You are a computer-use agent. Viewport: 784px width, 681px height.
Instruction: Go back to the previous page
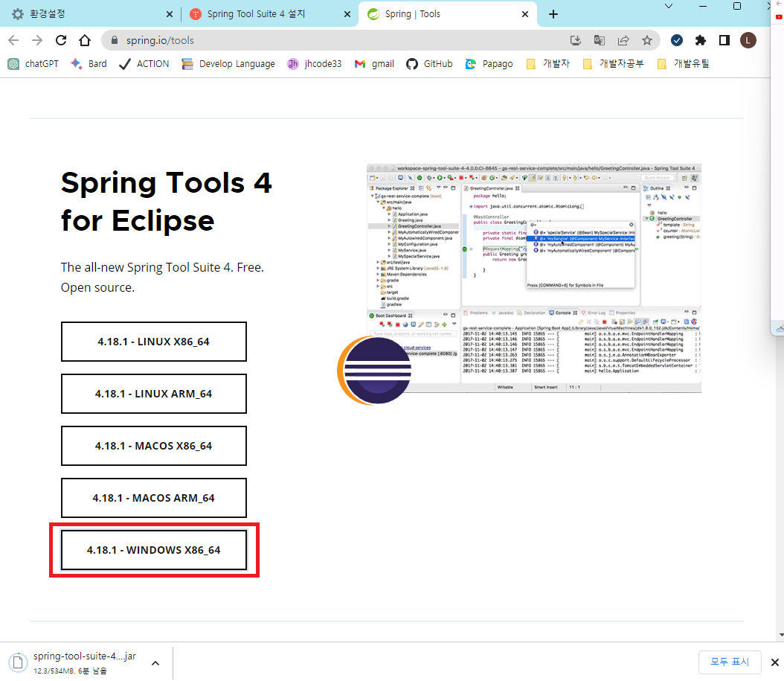(13, 40)
